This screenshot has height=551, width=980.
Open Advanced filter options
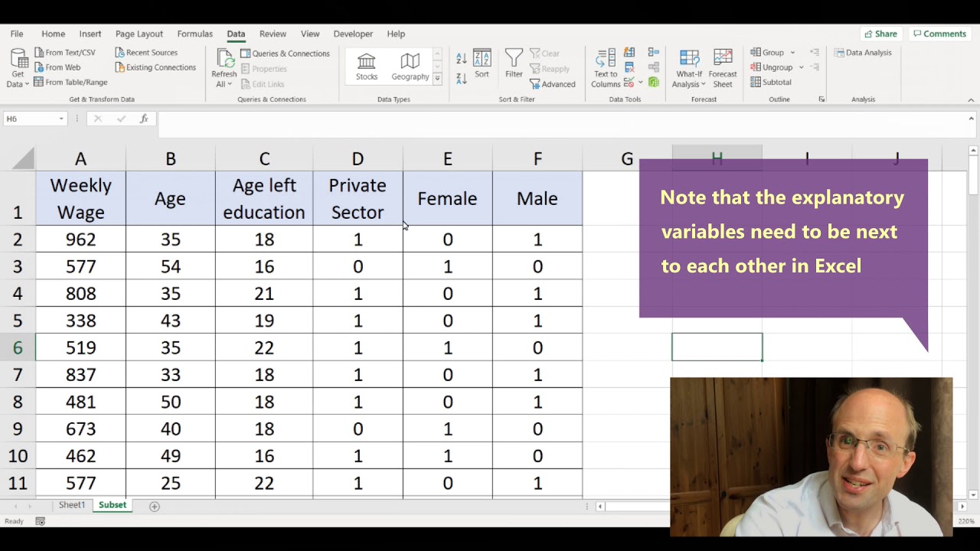click(x=553, y=84)
